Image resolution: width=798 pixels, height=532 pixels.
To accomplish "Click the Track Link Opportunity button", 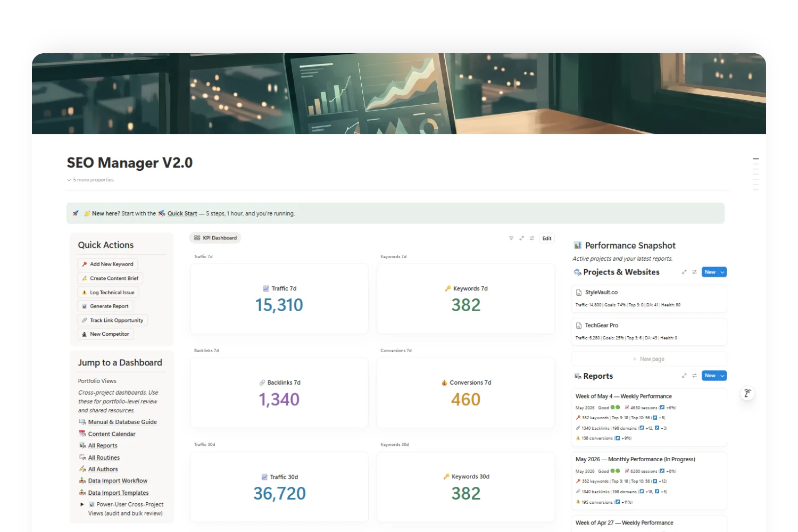I will click(x=112, y=320).
